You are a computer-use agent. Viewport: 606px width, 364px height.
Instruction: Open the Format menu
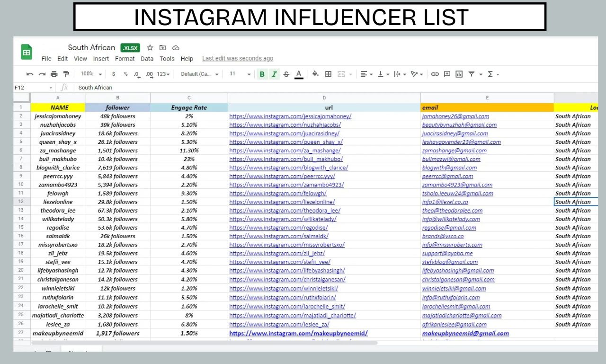[x=125, y=59]
